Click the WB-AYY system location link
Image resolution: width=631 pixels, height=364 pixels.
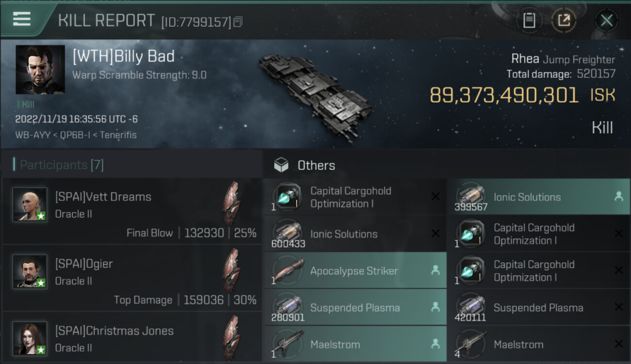coord(33,135)
